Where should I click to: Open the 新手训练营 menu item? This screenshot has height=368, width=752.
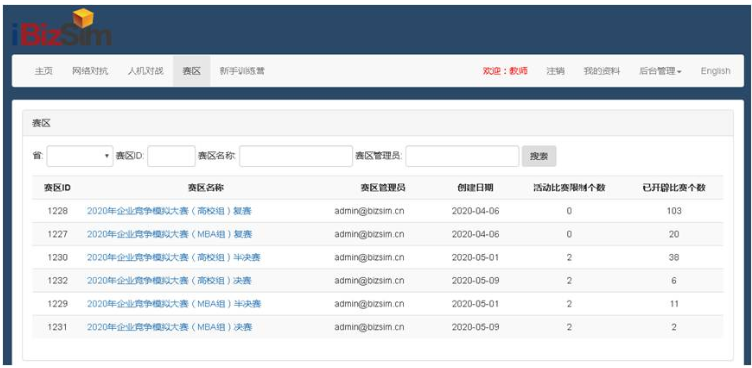(x=242, y=71)
